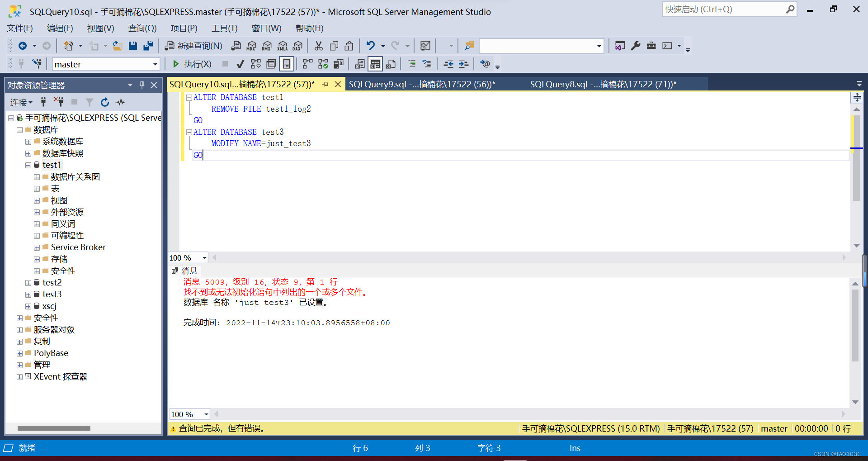Toggle Include Actual Execution Plan
The height and width of the screenshot is (461, 868).
pyautogui.click(x=307, y=64)
